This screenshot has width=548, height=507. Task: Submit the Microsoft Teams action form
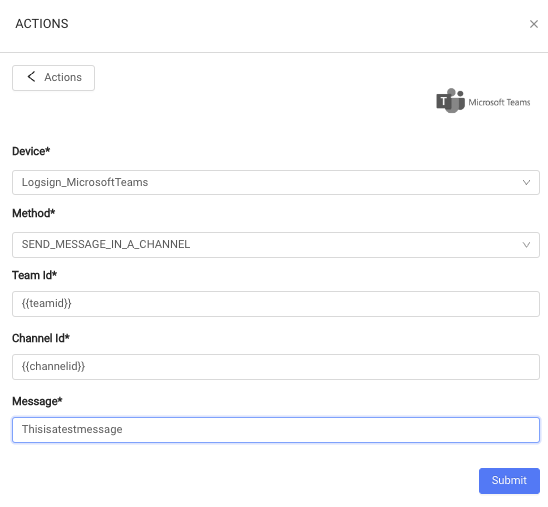pos(509,481)
